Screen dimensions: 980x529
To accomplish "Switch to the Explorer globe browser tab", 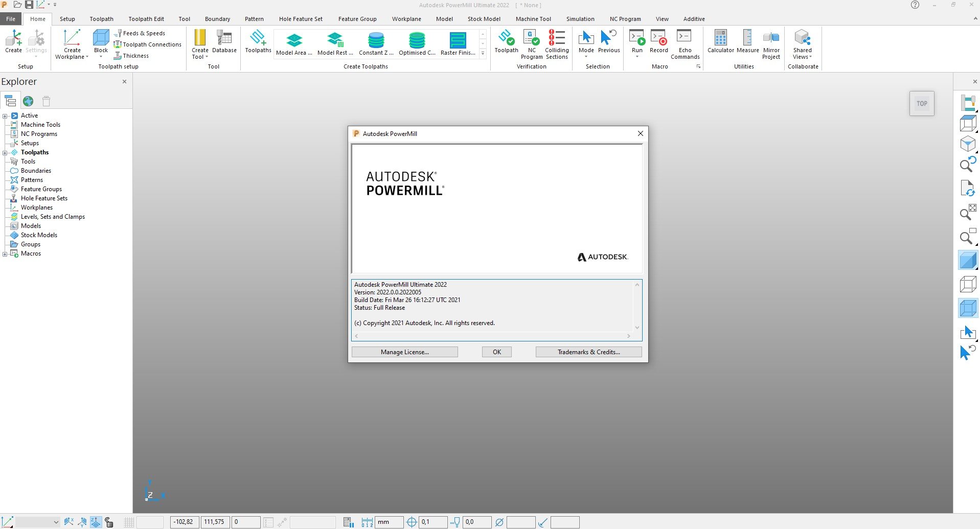I will click(x=28, y=101).
